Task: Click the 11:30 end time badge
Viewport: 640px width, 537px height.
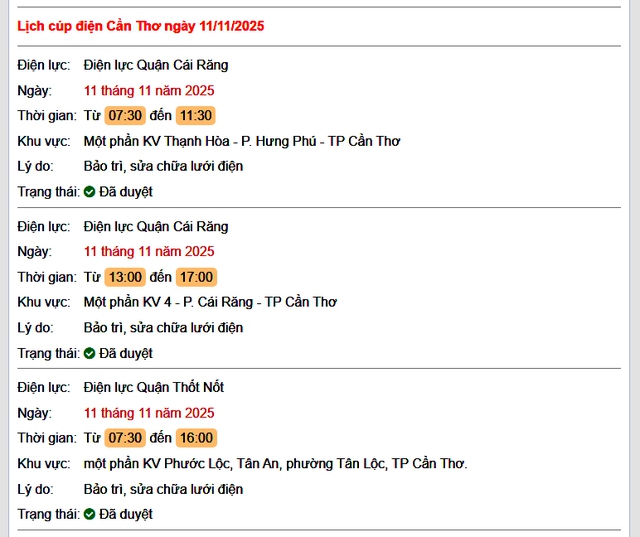Action: tap(195, 116)
